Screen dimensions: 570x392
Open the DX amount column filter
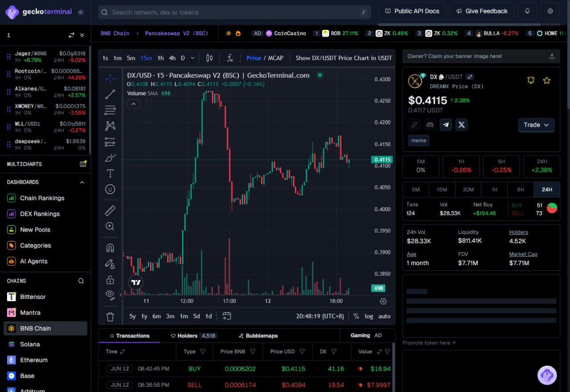click(334, 352)
